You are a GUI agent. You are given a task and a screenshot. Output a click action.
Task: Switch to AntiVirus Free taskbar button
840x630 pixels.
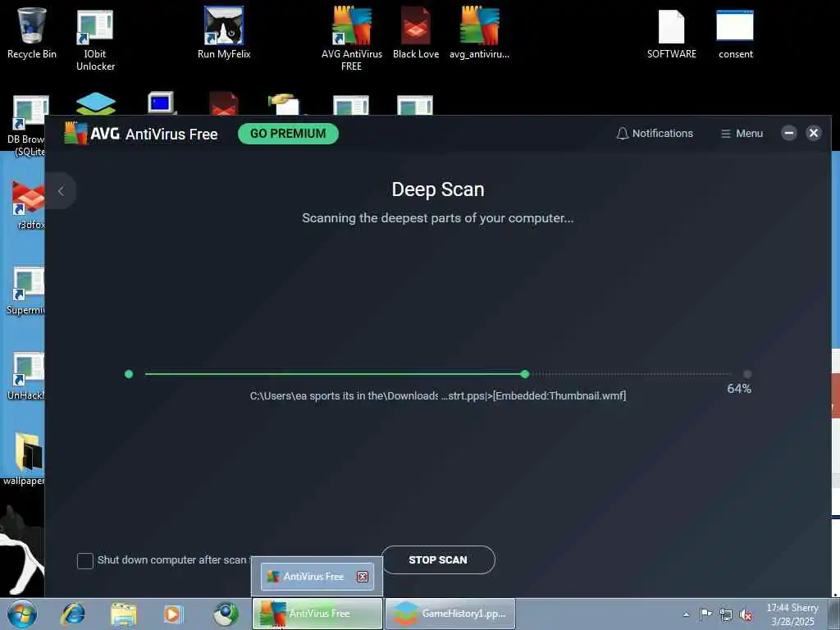click(x=317, y=614)
